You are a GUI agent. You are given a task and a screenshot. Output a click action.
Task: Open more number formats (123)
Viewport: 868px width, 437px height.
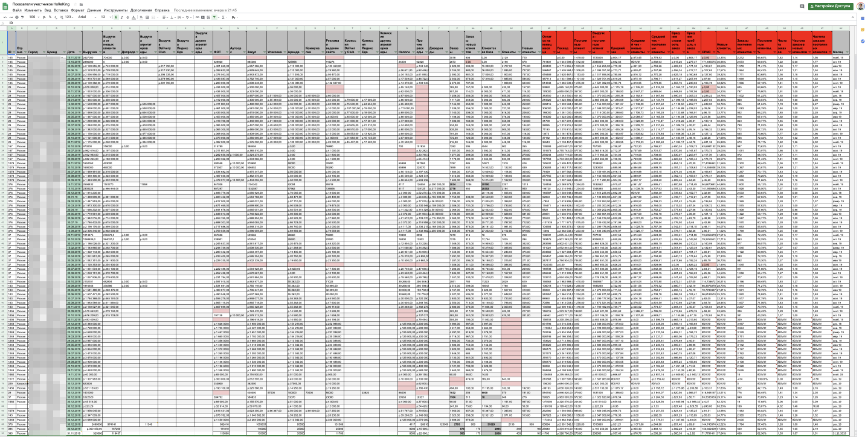69,17
